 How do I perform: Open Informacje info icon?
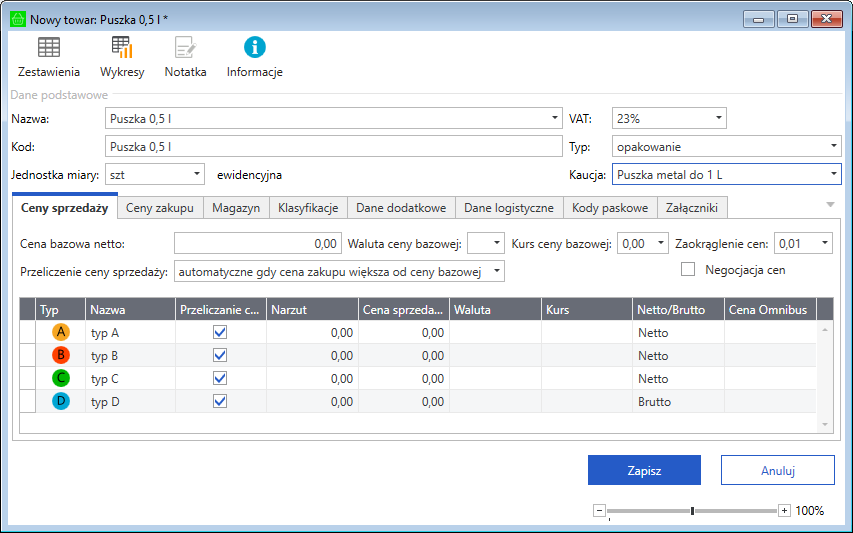254,57
